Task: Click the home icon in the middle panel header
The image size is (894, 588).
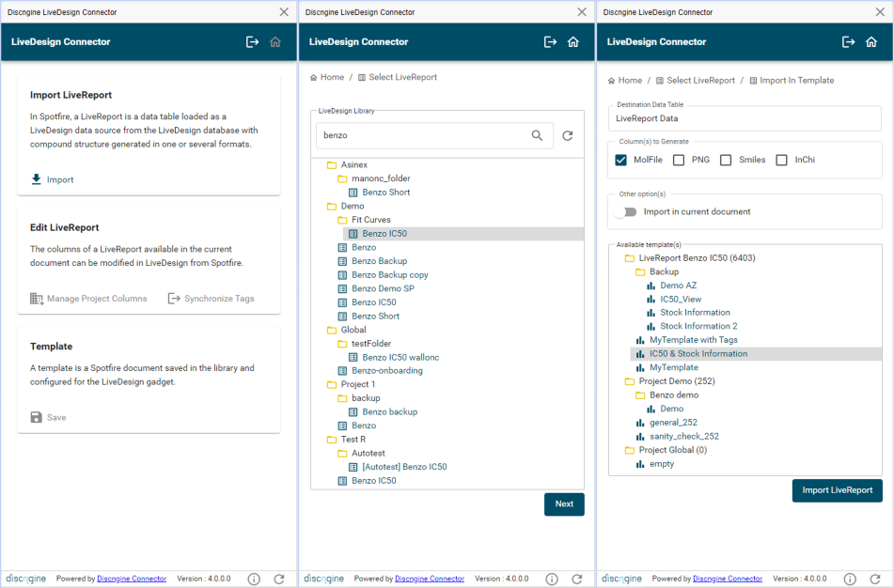Action: 573,41
